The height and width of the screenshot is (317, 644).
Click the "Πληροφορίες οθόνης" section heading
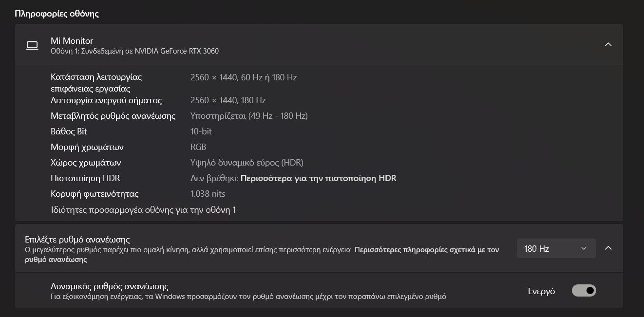57,14
